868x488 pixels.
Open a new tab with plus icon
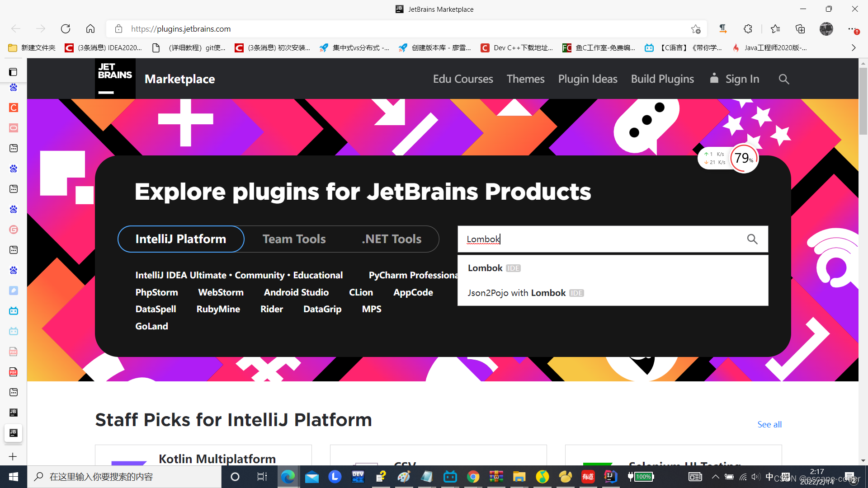[13, 456]
